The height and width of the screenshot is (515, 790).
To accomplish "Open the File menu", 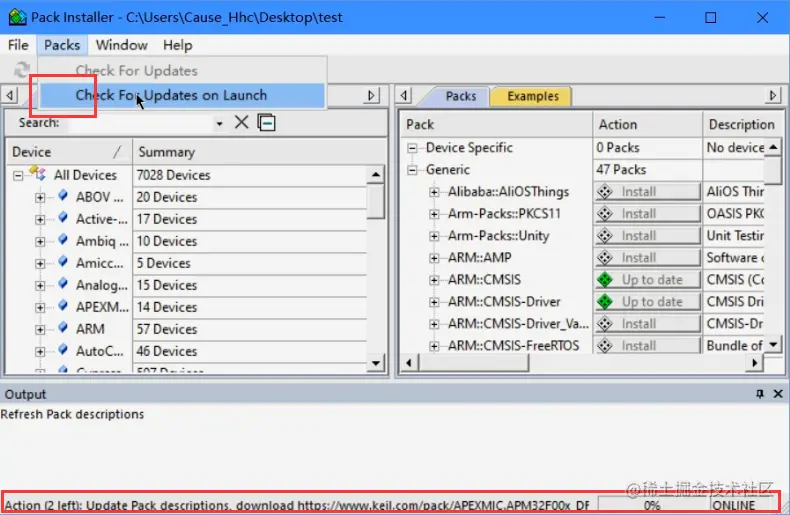I will [18, 45].
